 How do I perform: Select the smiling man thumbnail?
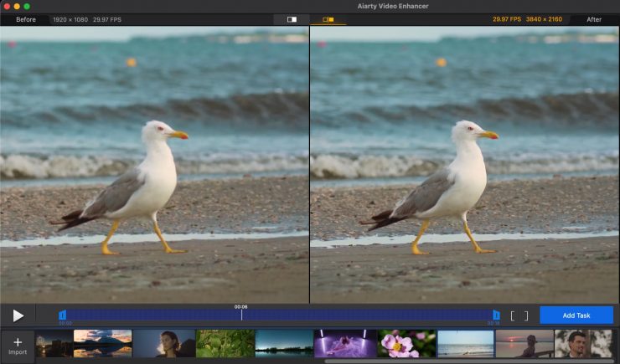click(x=584, y=343)
